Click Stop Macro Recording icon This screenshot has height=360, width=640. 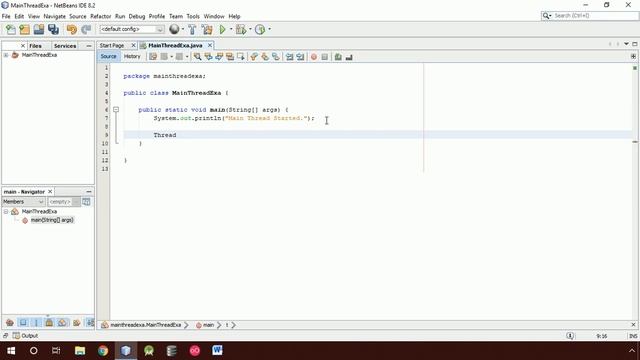(x=324, y=57)
